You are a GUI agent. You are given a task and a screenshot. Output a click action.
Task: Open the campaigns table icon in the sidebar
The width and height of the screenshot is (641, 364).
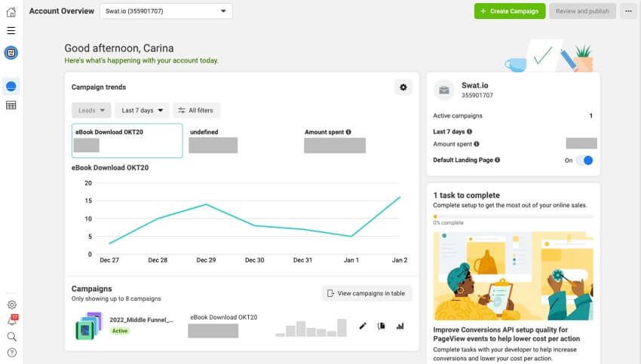click(11, 106)
